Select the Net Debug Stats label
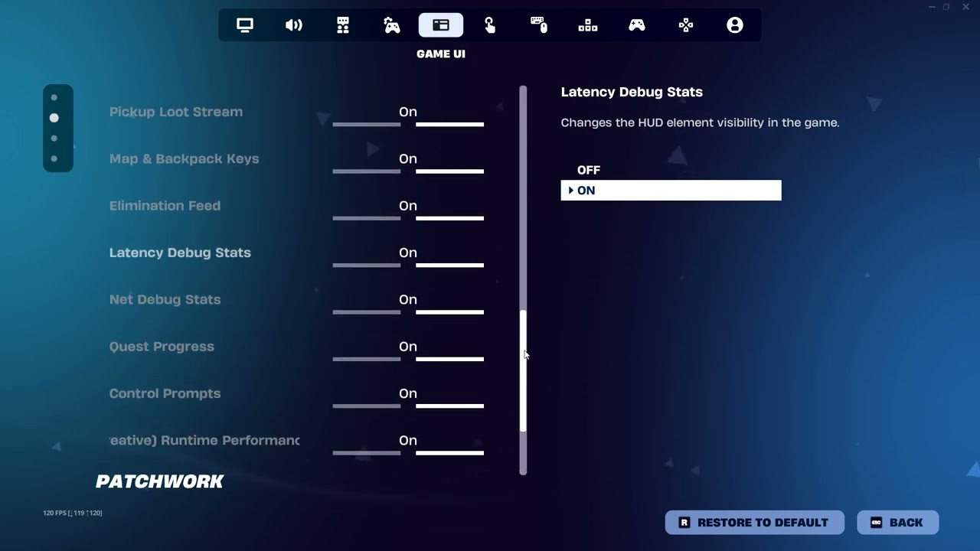The width and height of the screenshot is (980, 551). (x=165, y=300)
